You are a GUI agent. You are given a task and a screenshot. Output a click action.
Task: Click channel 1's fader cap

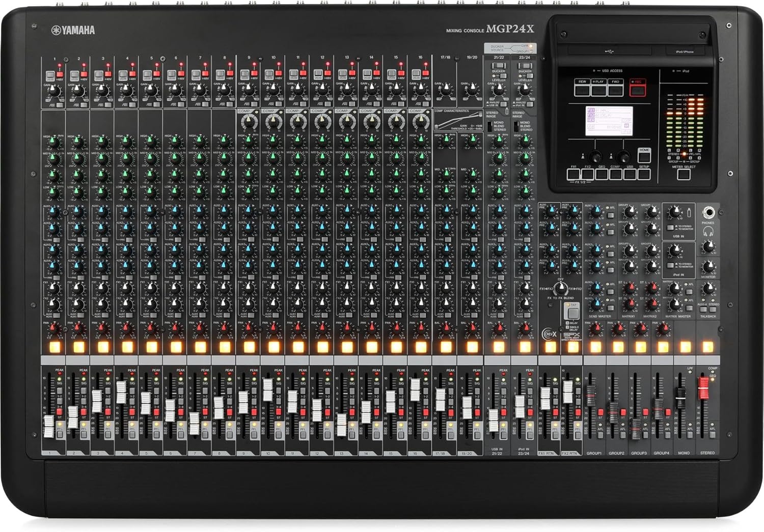tap(49, 426)
